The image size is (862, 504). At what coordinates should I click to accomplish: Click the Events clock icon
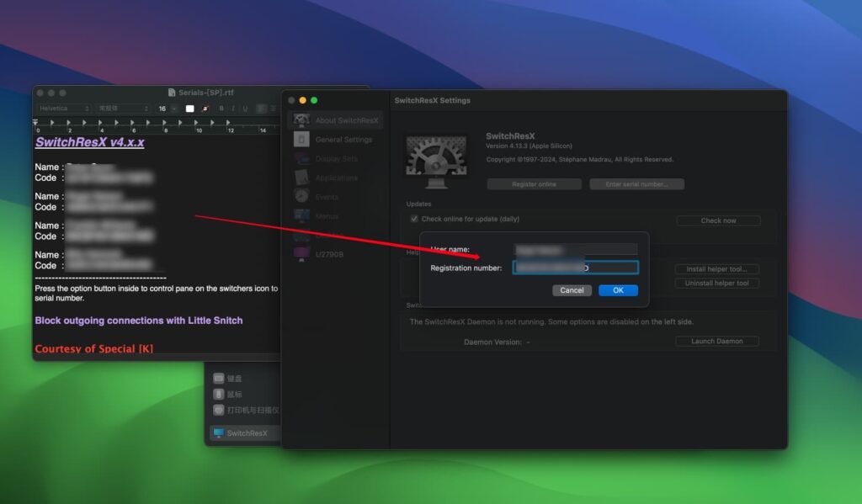coord(300,194)
